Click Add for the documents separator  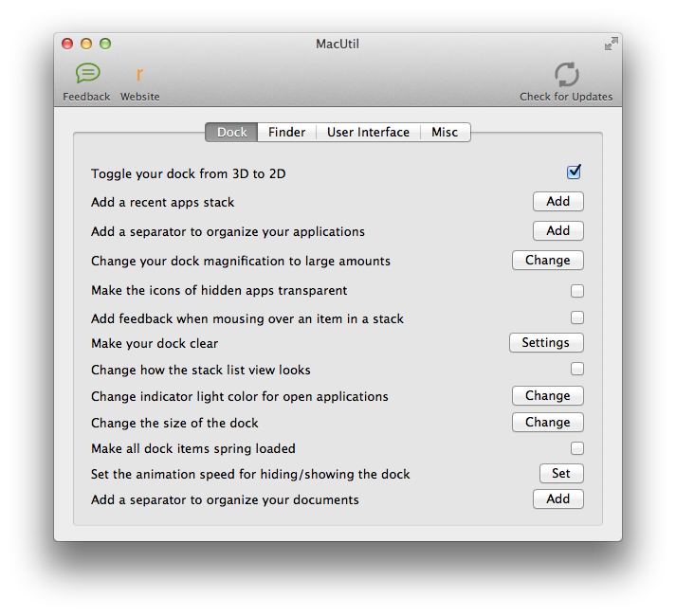coord(558,498)
